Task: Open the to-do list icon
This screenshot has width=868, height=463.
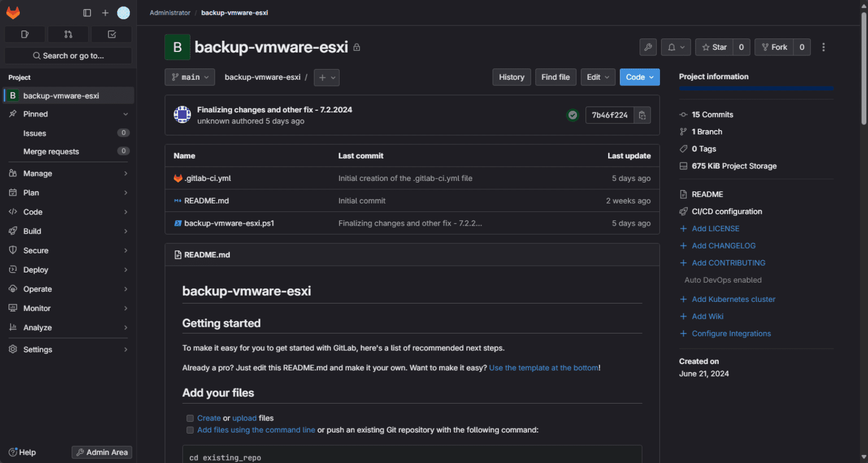Action: [x=111, y=34]
